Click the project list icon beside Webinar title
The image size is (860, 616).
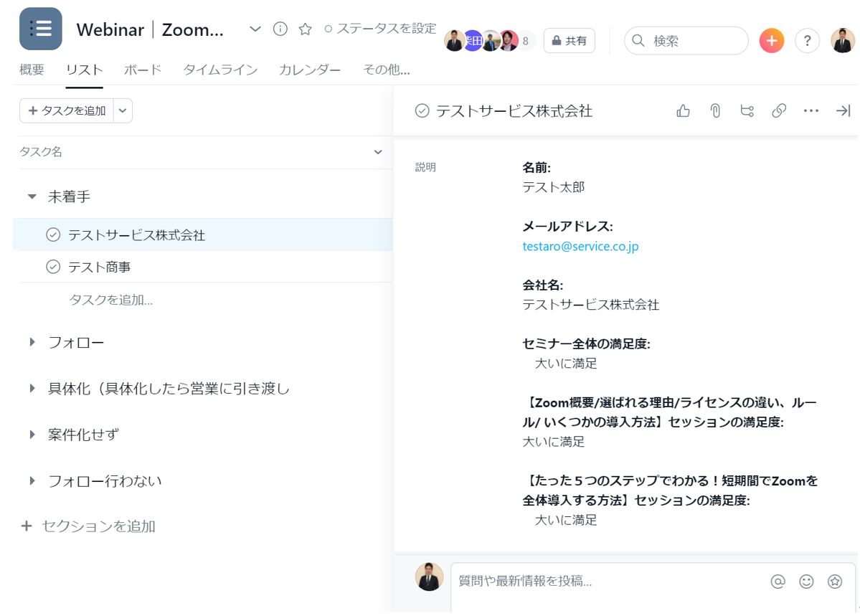point(41,29)
